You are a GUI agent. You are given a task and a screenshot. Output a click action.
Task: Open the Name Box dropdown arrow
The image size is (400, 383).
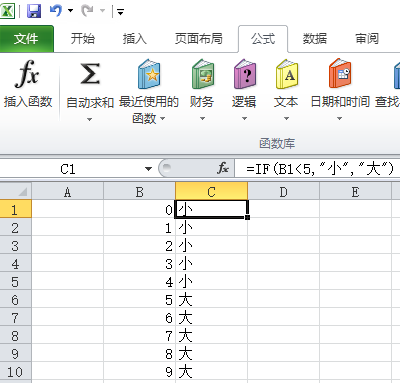[x=148, y=169]
